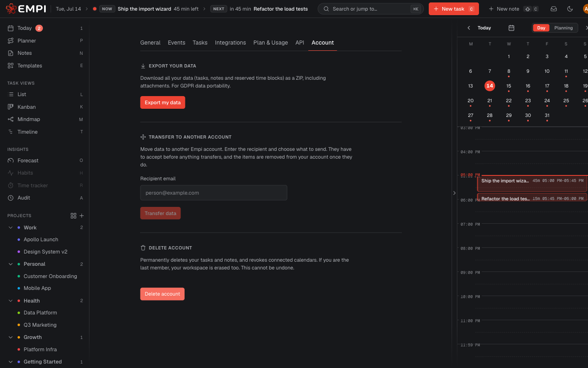Open Kanban view in the sidebar
588x368 pixels.
click(45, 107)
